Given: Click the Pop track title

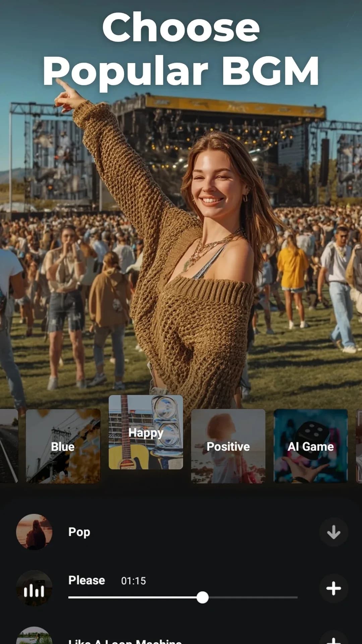Looking at the screenshot, I should point(79,532).
